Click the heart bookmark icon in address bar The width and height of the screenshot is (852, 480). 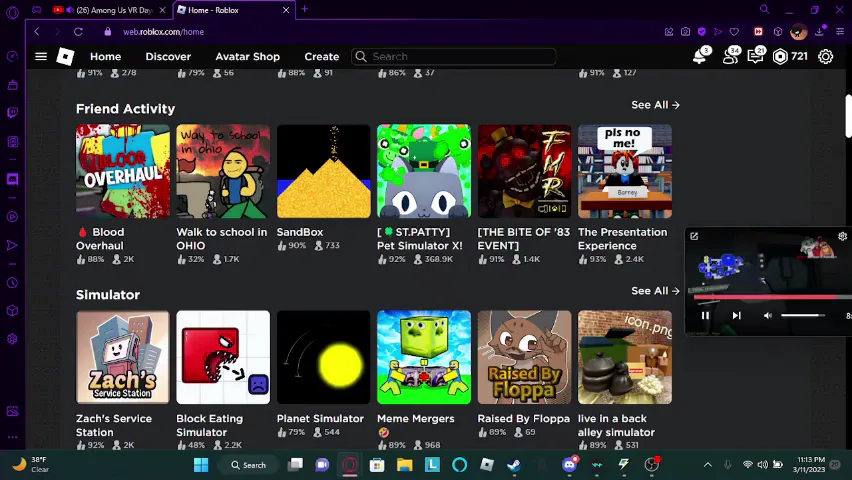click(734, 32)
